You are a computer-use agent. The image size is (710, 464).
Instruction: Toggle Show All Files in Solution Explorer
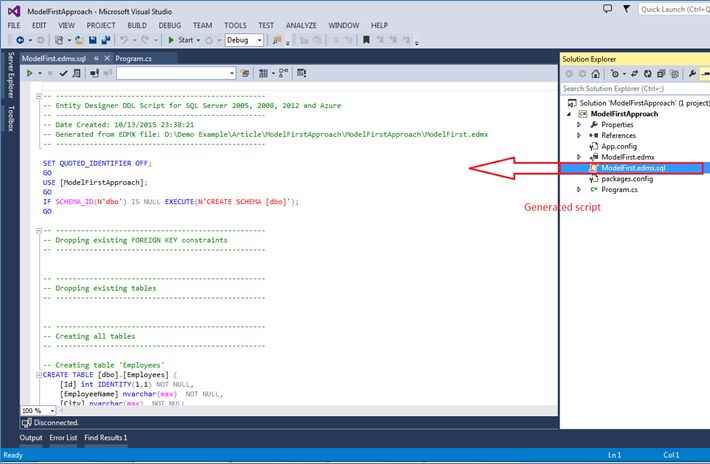click(675, 74)
